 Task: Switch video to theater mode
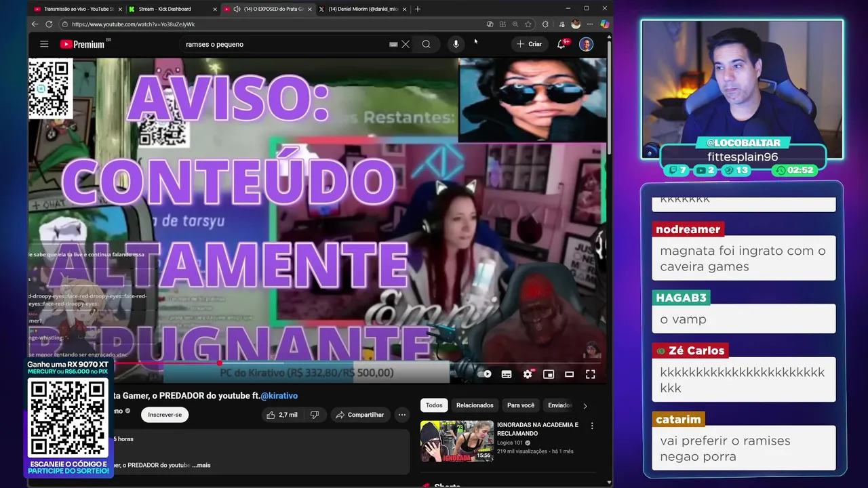tap(570, 374)
